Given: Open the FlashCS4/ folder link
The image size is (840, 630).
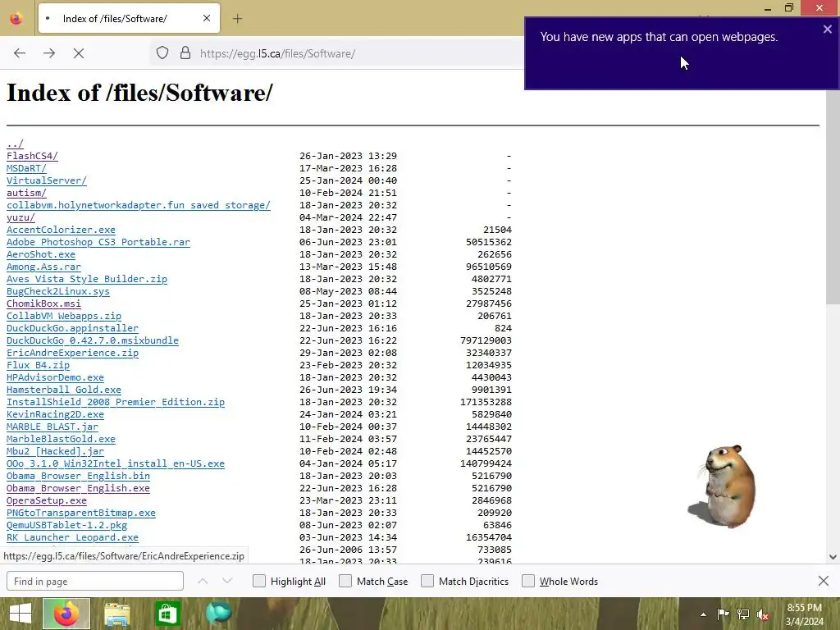Looking at the screenshot, I should 32,156.
